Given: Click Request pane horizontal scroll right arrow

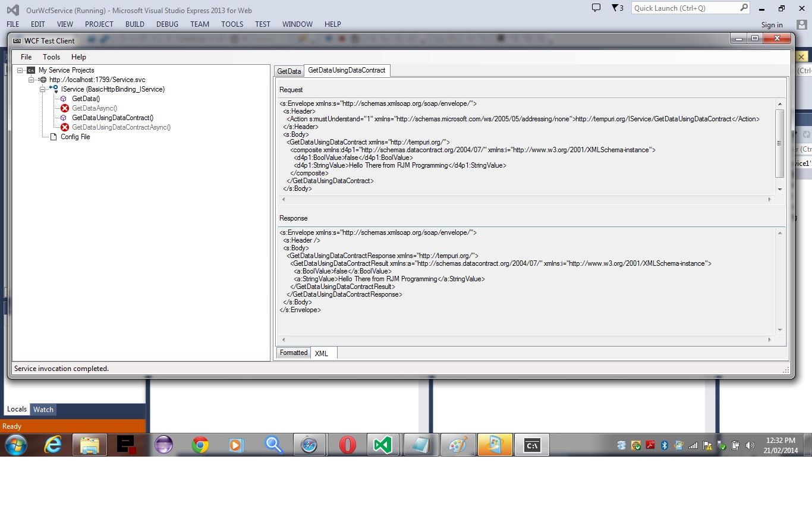Looking at the screenshot, I should pos(770,200).
